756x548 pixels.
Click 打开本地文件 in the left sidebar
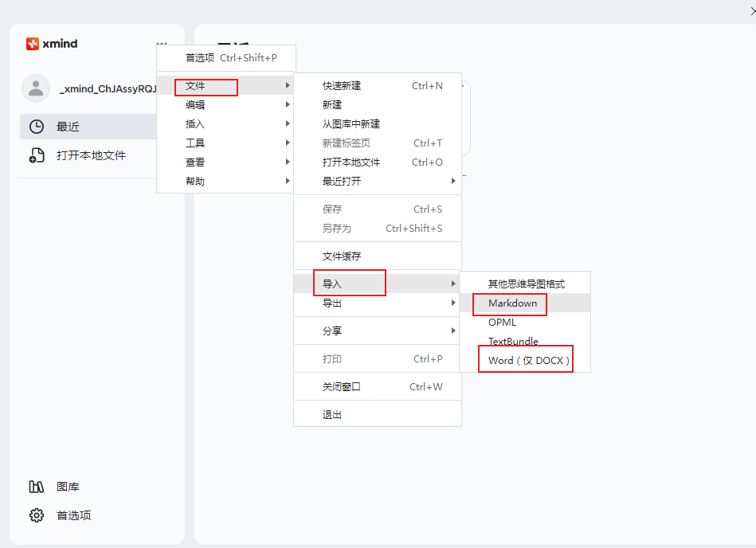(91, 155)
